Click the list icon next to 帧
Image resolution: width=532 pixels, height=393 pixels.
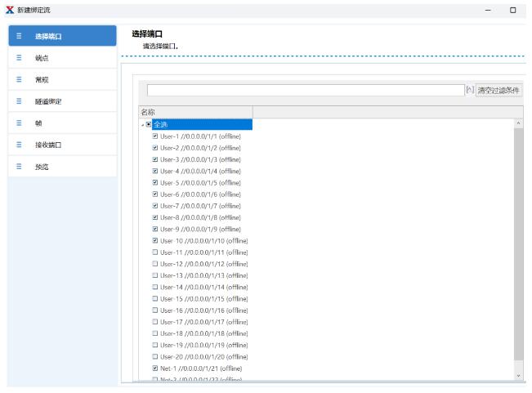tap(18, 123)
